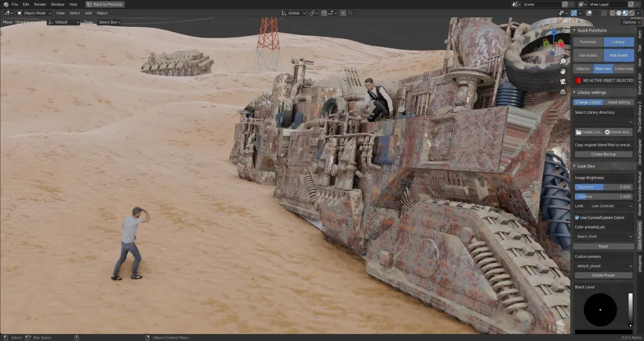Select Get Assets option
Image resolution: width=644 pixels, height=341 pixels.
[x=588, y=55]
